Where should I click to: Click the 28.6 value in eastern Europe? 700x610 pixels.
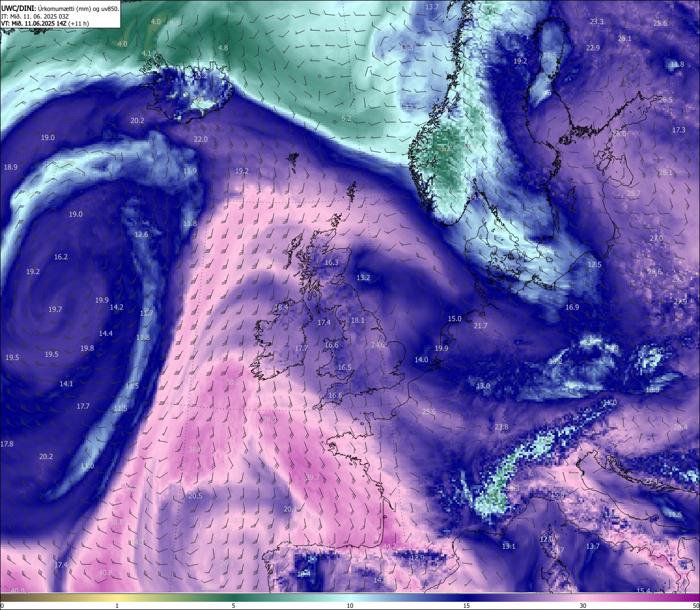coord(655,272)
